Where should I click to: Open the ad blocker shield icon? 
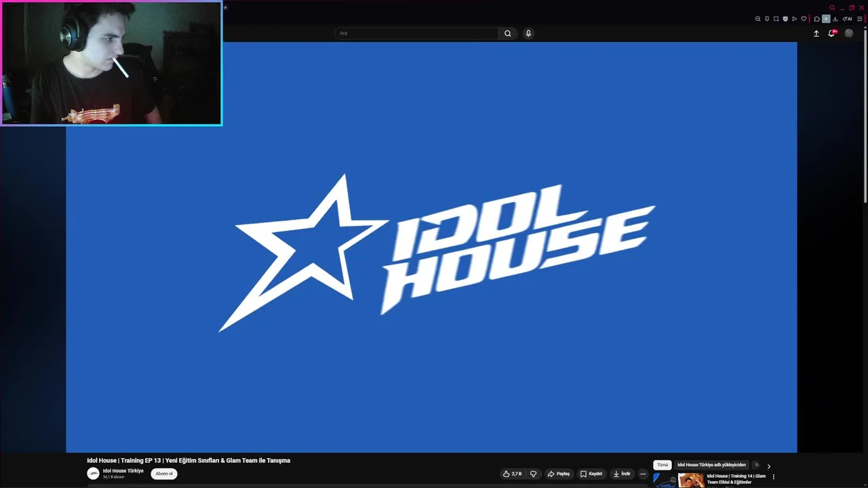785,19
